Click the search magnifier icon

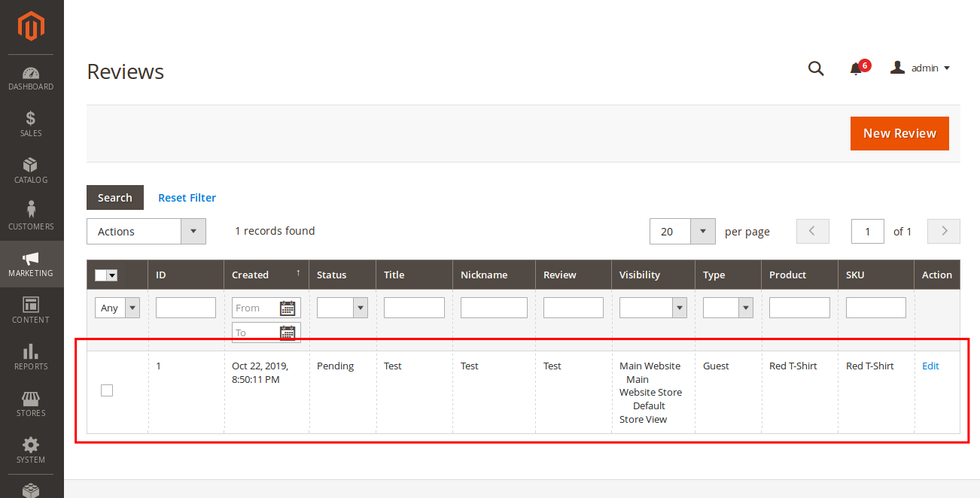coord(816,68)
